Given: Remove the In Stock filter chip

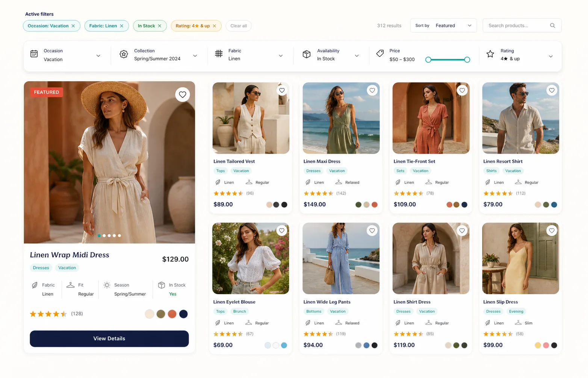Looking at the screenshot, I should coord(160,26).
